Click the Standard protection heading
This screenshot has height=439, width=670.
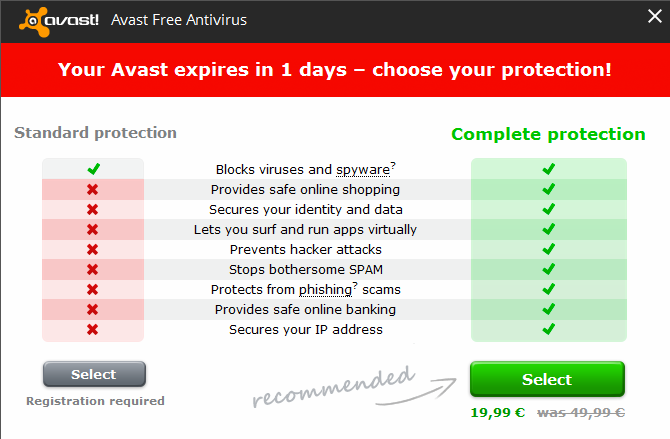[x=95, y=133]
